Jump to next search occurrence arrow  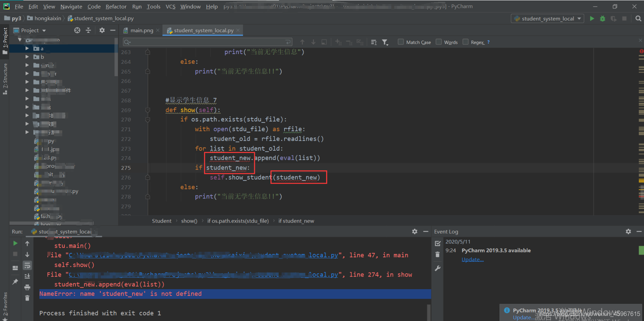[313, 42]
